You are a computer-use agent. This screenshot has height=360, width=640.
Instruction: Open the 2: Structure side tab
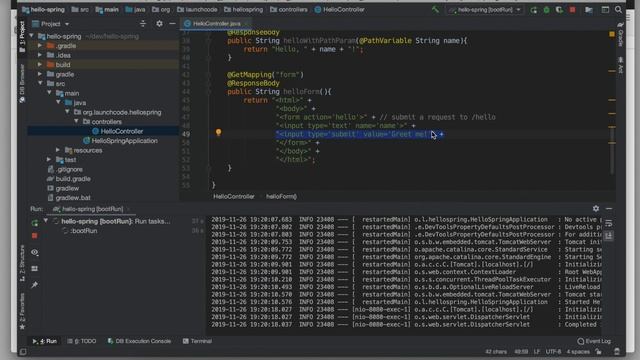22,263
